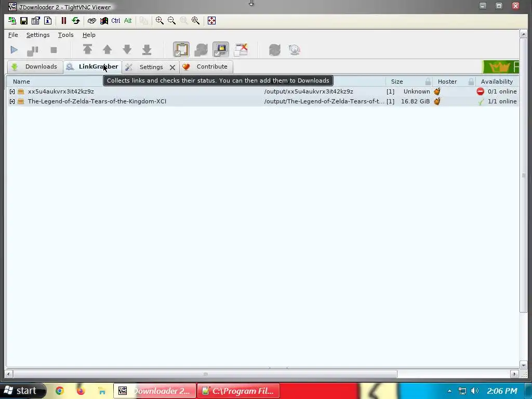Expand the xx5u4aukvrx3it42kz9z package
Image resolution: width=532 pixels, height=399 pixels.
coord(12,91)
